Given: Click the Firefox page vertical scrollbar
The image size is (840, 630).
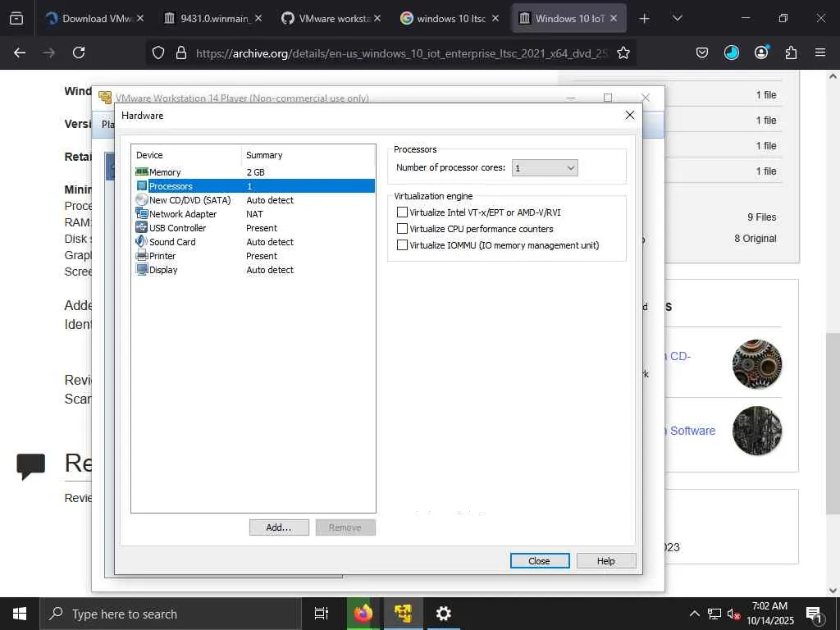Looking at the screenshot, I should click(833, 423).
